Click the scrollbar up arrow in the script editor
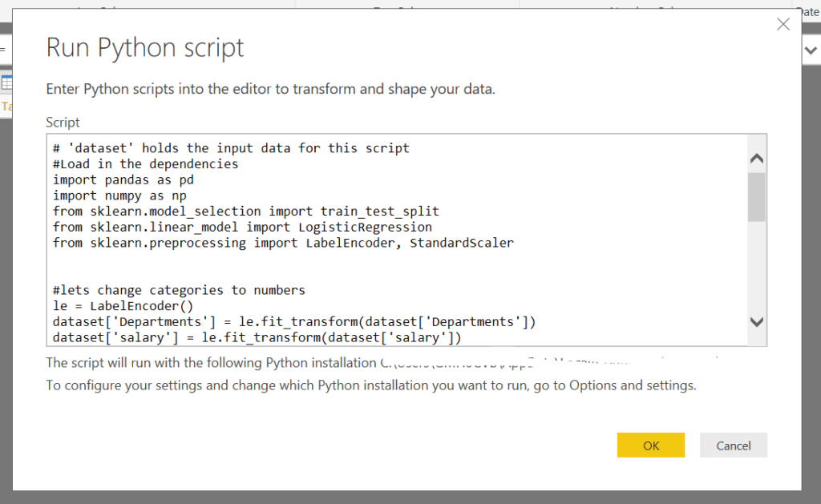 point(756,158)
